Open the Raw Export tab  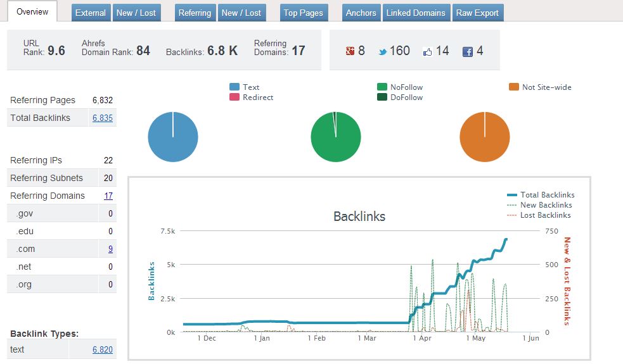[x=478, y=13]
